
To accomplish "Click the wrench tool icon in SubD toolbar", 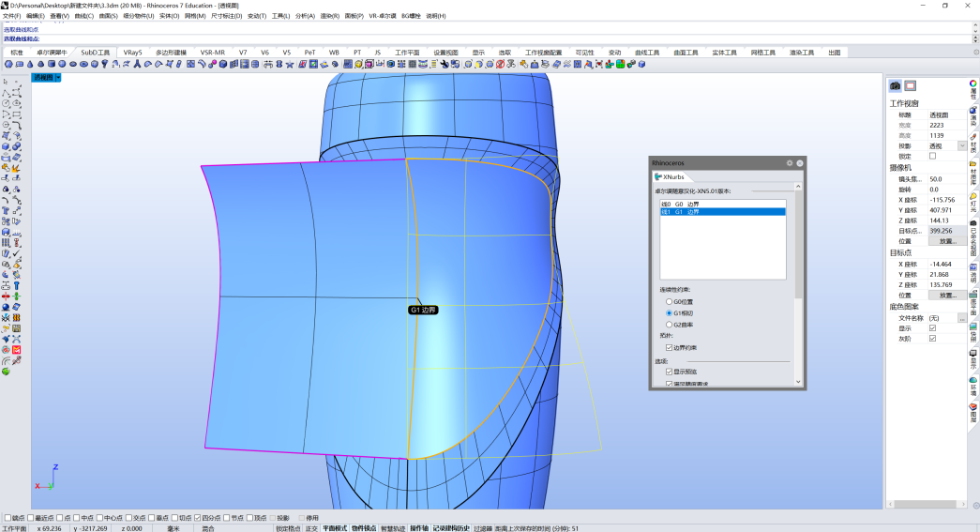I will pyautogui.click(x=445, y=64).
